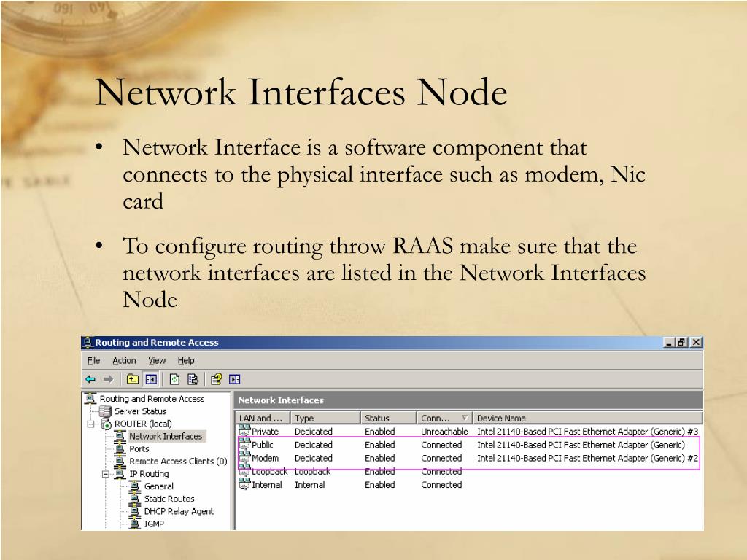747x560 pixels.
Task: Select Remote Access Clients (0) in the tree
Action: [x=178, y=461]
